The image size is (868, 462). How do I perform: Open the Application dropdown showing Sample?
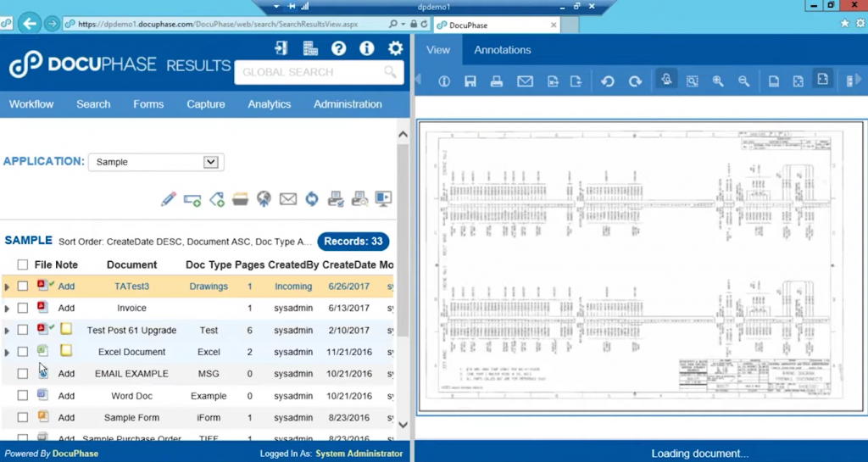[154, 162]
